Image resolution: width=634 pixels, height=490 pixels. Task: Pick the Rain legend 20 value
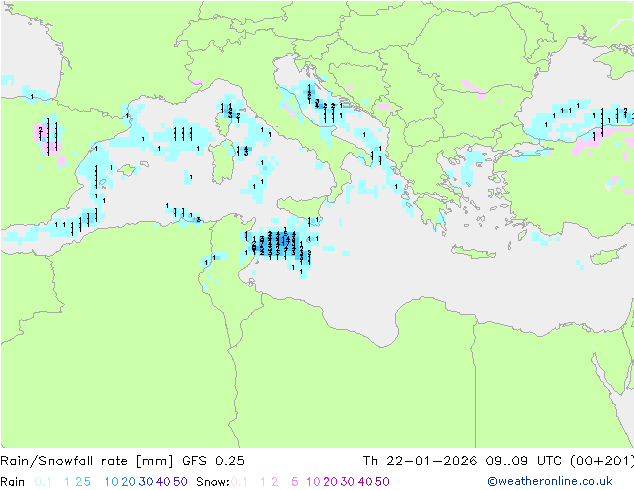(x=129, y=482)
